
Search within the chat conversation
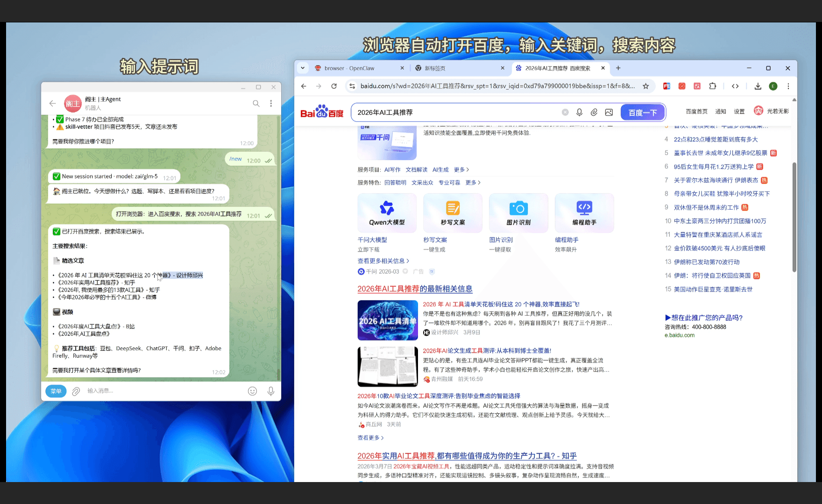tap(256, 103)
